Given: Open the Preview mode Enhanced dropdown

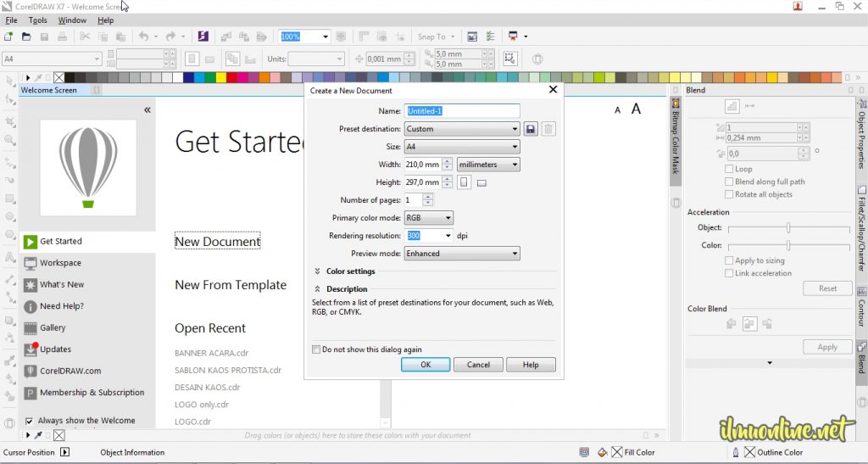Looking at the screenshot, I should [x=462, y=254].
